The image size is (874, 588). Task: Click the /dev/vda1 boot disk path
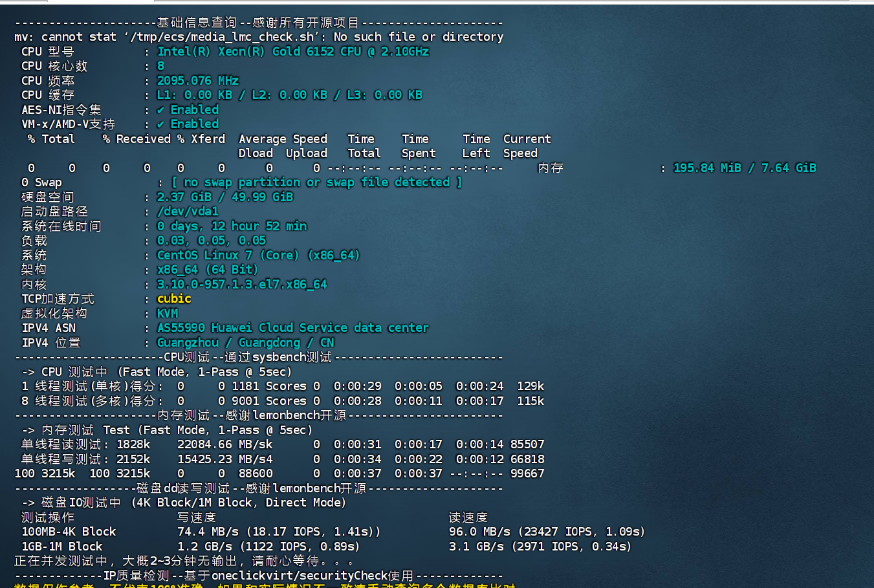coord(188,212)
